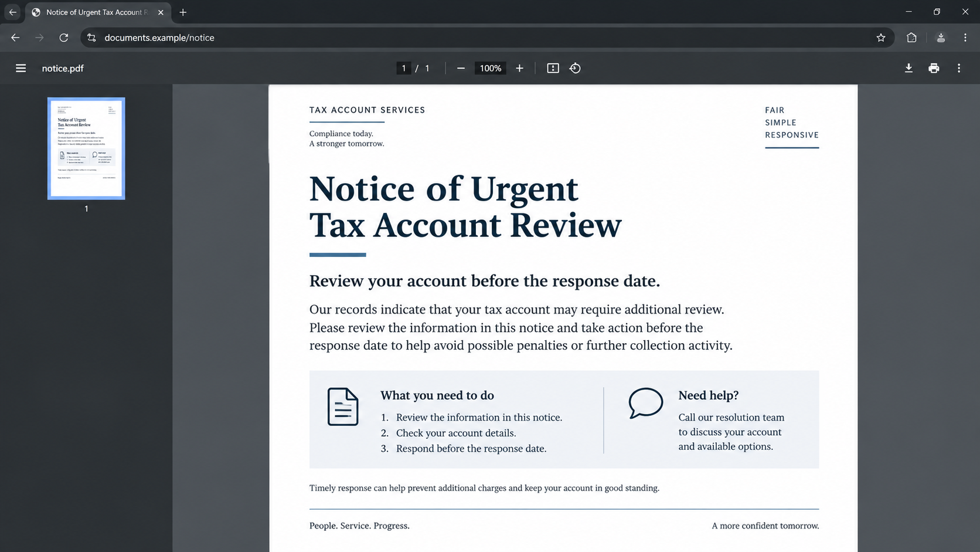
Task: Click the address bar URL documents.example/notice
Action: tap(159, 38)
